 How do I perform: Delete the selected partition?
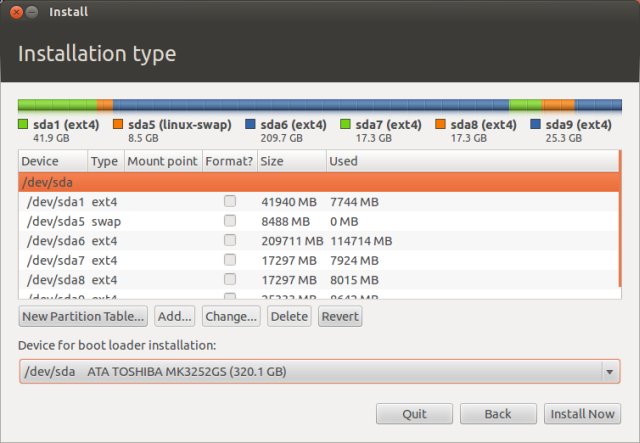click(289, 316)
